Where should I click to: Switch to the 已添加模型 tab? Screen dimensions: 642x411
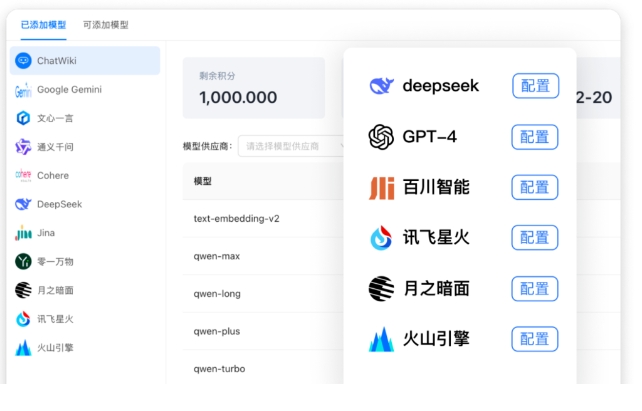point(42,25)
